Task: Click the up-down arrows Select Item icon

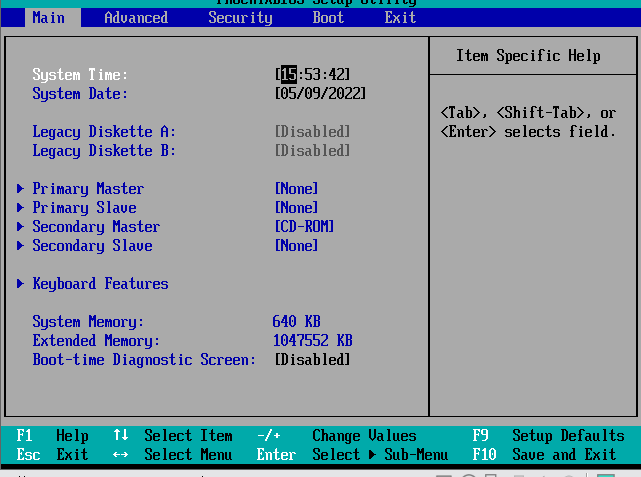Action: click(121, 435)
